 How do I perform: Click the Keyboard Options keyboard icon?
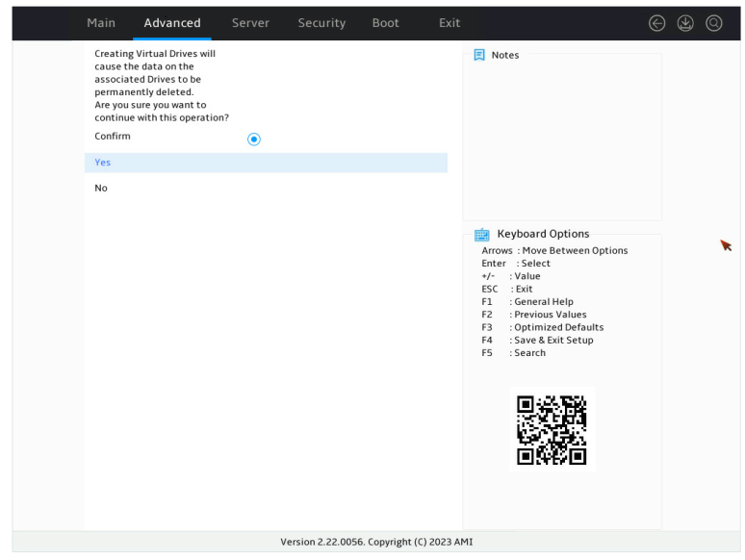click(x=482, y=234)
